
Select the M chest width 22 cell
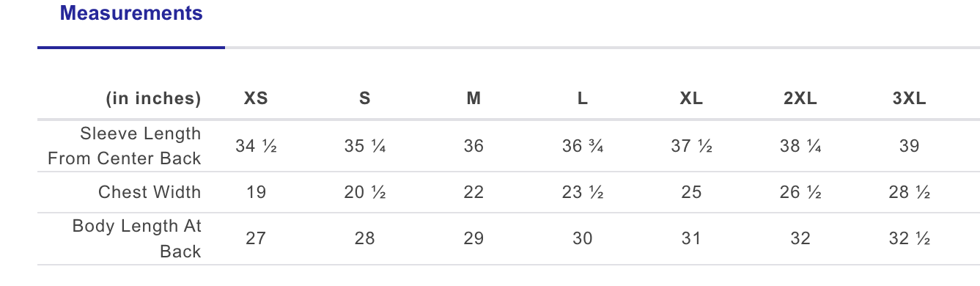[x=474, y=192]
